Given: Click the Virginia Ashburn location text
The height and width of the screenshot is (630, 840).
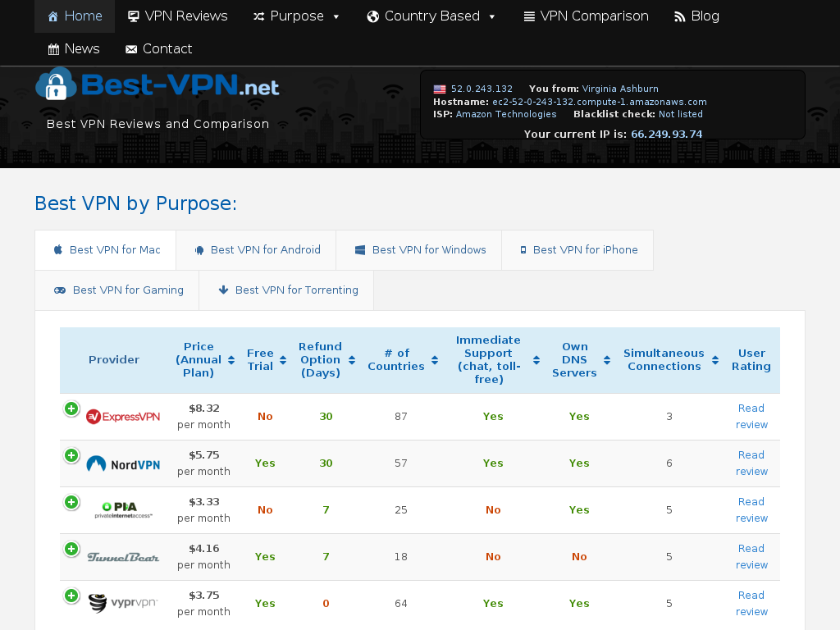Looking at the screenshot, I should pyautogui.click(x=620, y=89).
